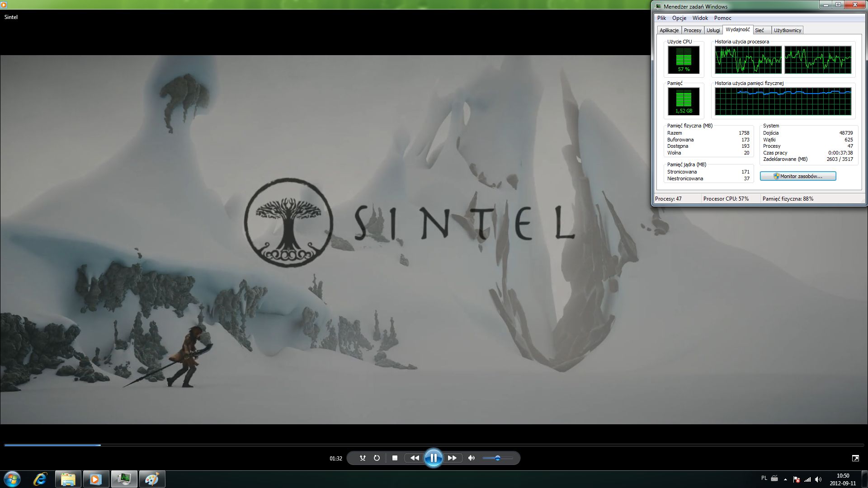
Task: Switch to the Procesy tab
Action: (x=693, y=30)
